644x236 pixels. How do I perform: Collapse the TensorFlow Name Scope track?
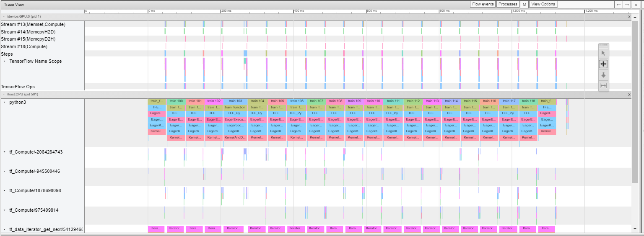click(5, 61)
